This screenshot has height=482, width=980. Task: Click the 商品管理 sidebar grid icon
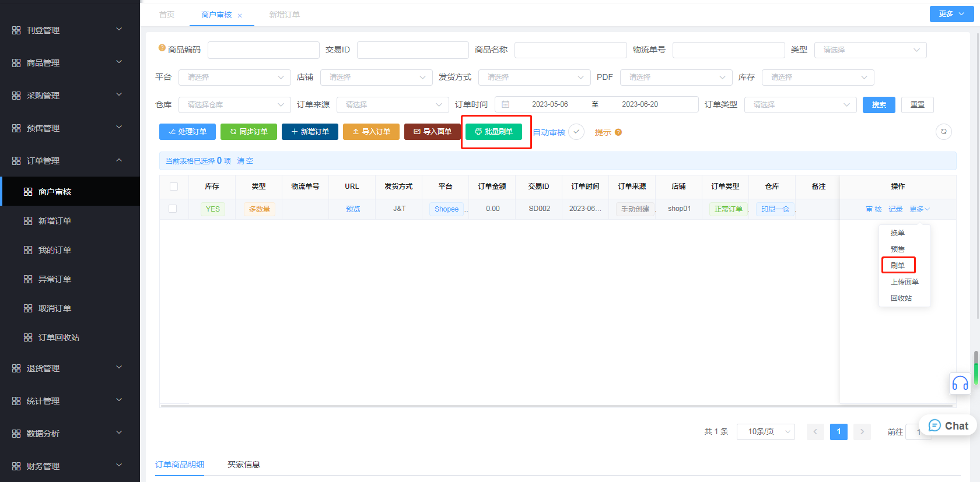coord(16,63)
